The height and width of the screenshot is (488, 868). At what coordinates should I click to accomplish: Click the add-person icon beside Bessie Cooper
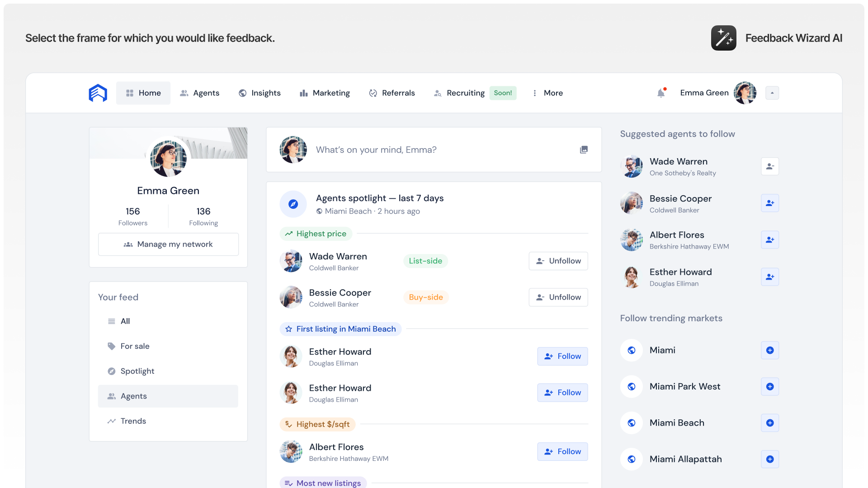[x=770, y=203]
